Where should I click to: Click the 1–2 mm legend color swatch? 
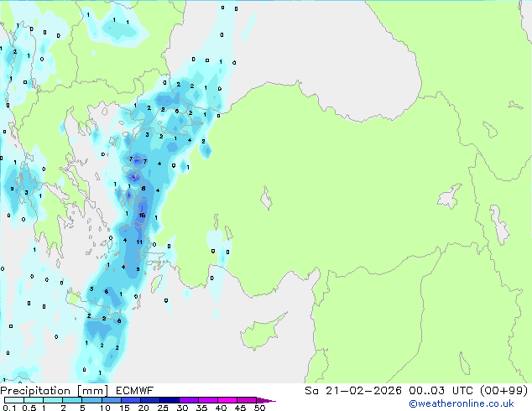[x=53, y=400]
